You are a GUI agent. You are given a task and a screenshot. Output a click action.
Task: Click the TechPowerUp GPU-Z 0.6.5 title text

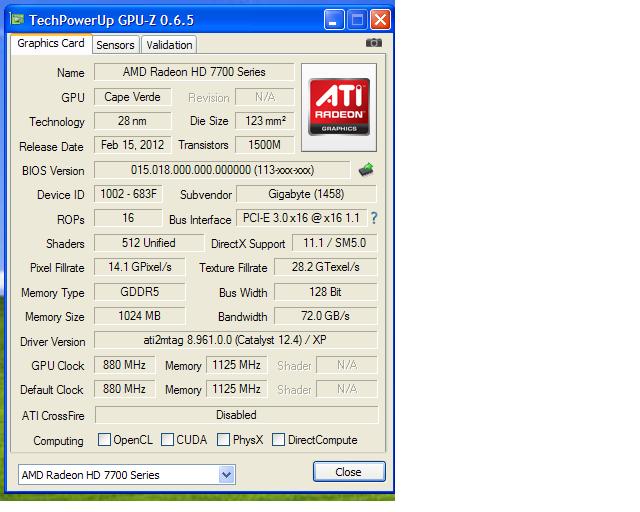coord(111,20)
